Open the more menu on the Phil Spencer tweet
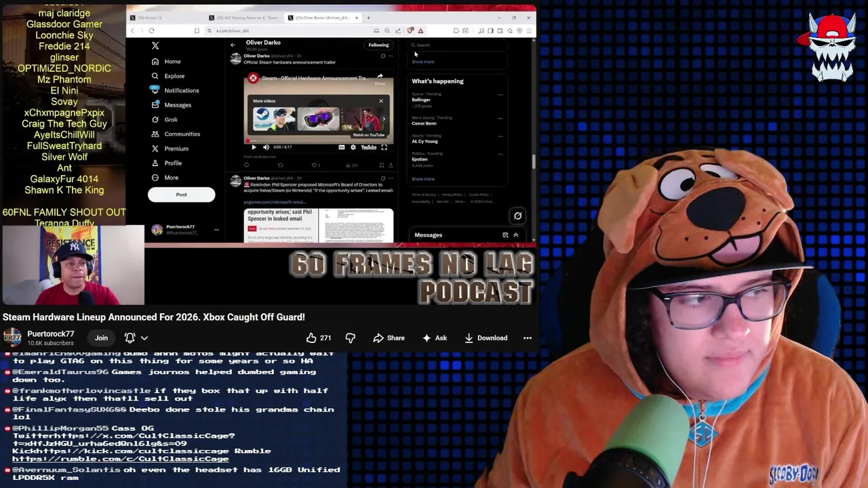The image size is (868, 488). [391, 178]
